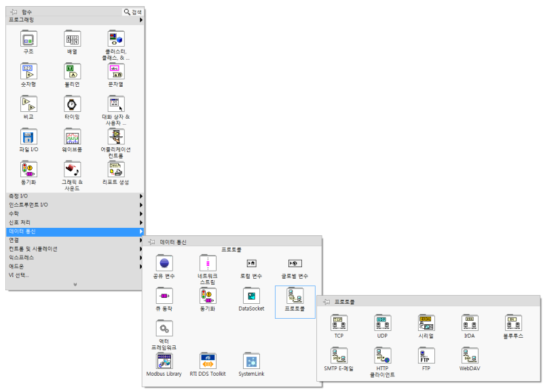Open 동기화 icon in the 프로그래밍 palette
This screenshot has width=543, height=392.
coord(29,169)
